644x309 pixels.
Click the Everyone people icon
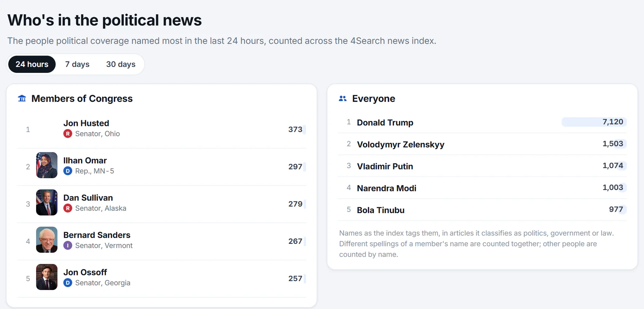pos(343,98)
